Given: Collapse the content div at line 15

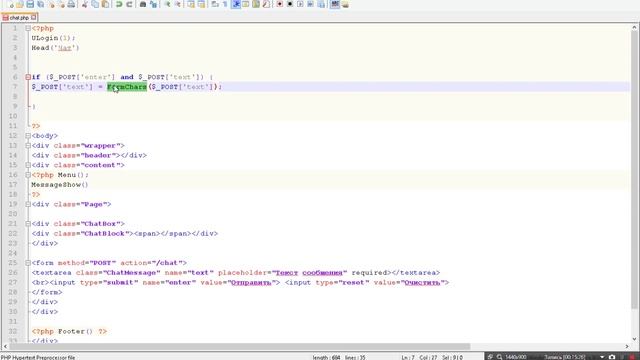Looking at the screenshot, I should (x=28, y=165).
